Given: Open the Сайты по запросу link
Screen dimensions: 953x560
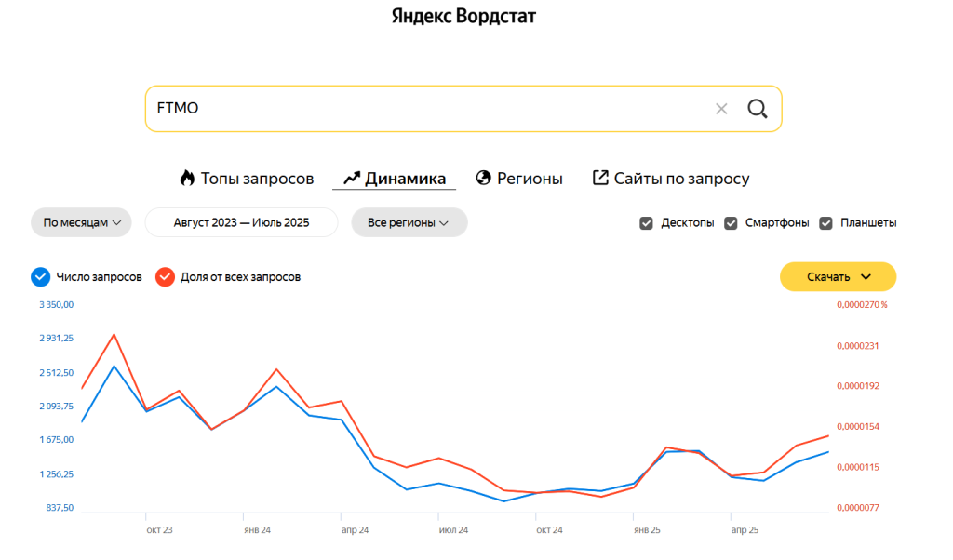Looking at the screenshot, I should (681, 179).
